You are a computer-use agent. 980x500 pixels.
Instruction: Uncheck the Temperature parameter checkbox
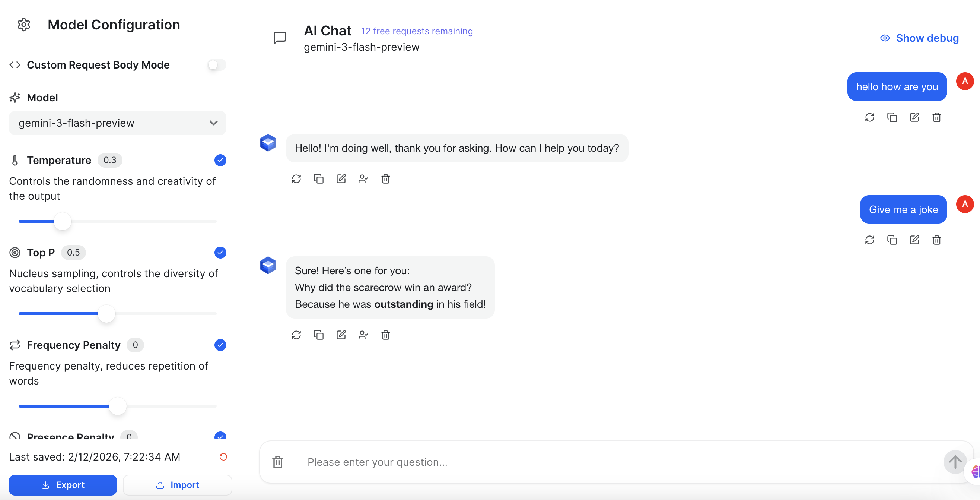(x=220, y=160)
